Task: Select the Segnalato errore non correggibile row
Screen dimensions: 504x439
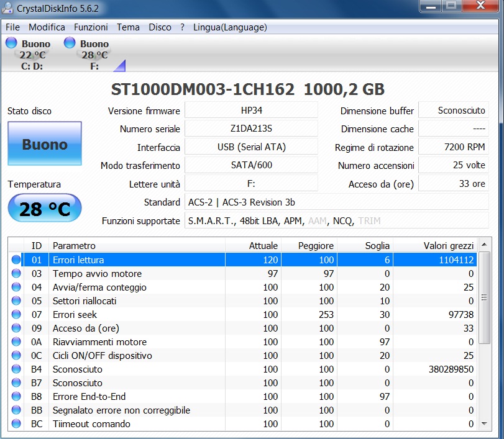Action: (x=243, y=410)
